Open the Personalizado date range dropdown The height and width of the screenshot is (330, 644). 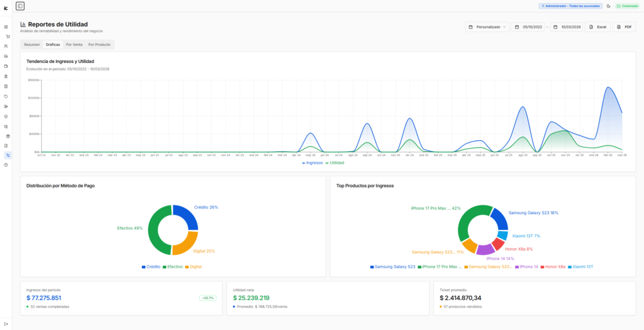tap(487, 27)
